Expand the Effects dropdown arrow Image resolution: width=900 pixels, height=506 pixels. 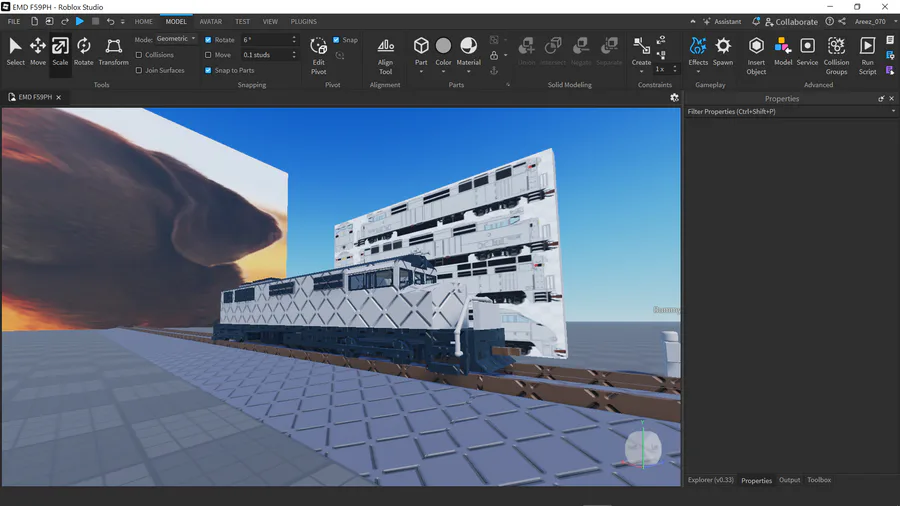tap(698, 72)
